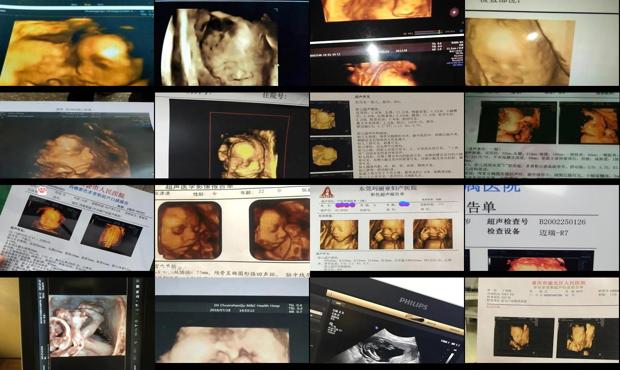Open the monitor photo with bright glare spot
The image size is (620, 370).
point(387,43)
